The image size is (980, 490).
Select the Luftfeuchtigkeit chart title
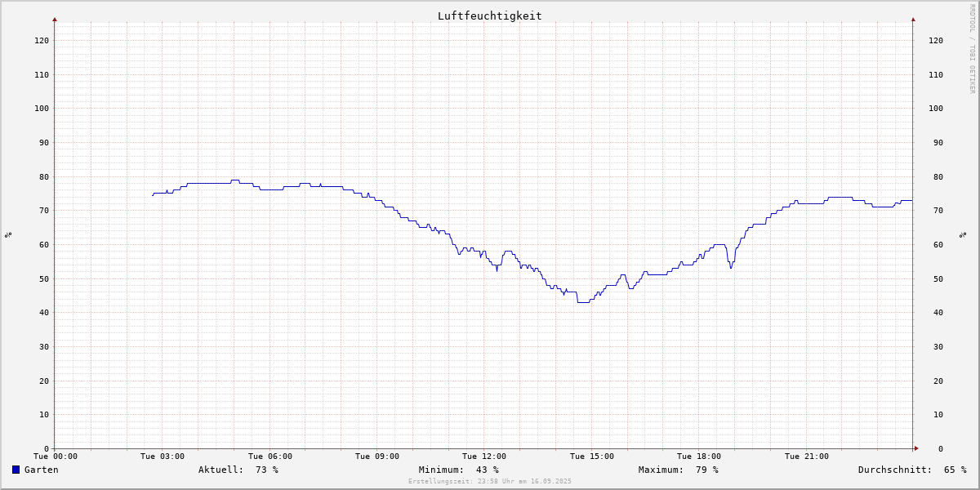(x=489, y=16)
